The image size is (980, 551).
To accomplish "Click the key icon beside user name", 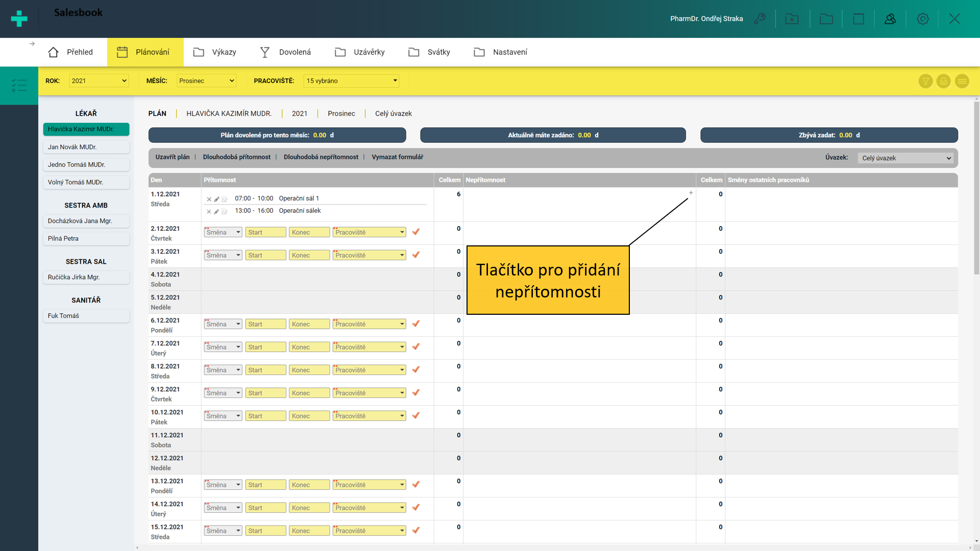I will pos(760,19).
